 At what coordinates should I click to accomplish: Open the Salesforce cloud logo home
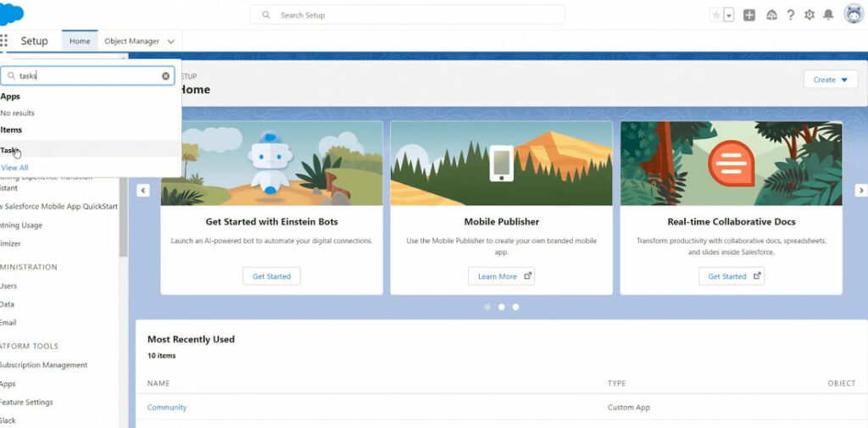point(11,14)
